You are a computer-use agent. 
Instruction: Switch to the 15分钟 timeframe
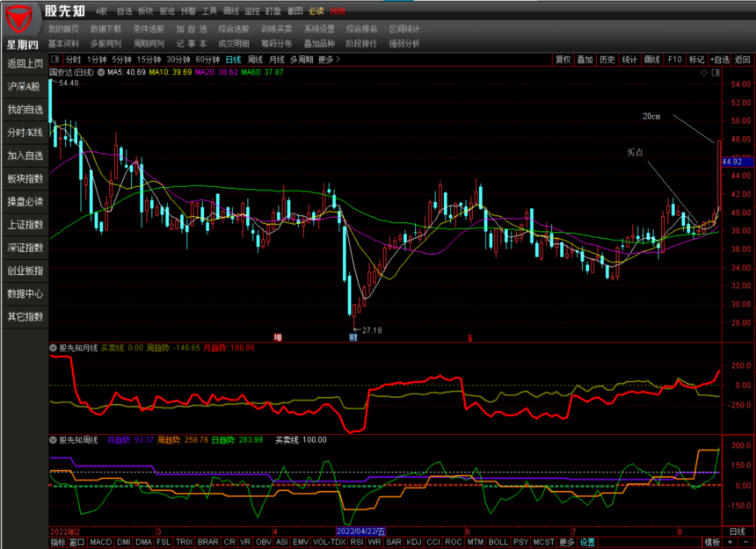[149, 59]
